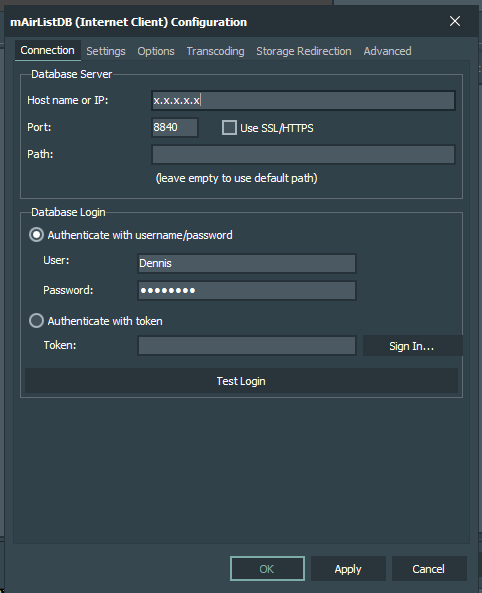Click the Host name or IP field
Viewport: 482px width, 593px height.
[303, 100]
